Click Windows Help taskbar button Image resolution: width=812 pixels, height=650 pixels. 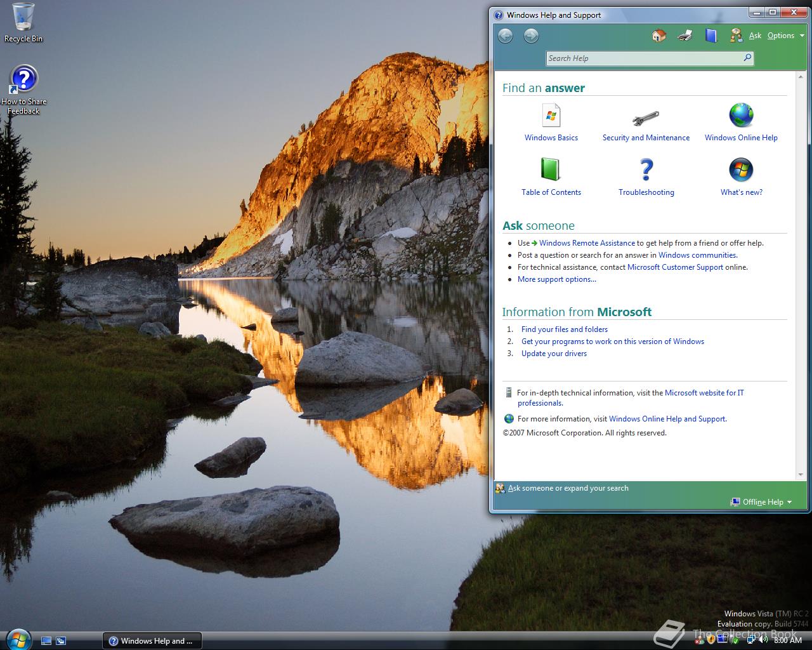pyautogui.click(x=152, y=641)
